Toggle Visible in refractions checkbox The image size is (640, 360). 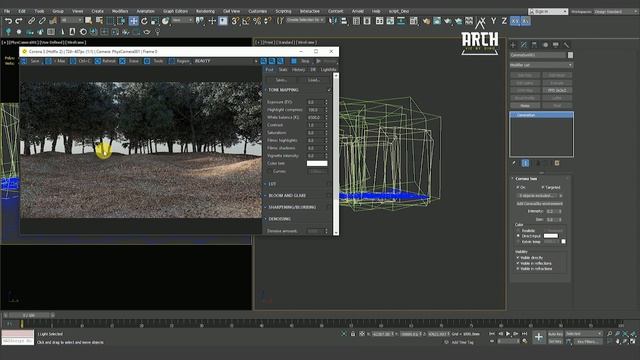coord(518,269)
